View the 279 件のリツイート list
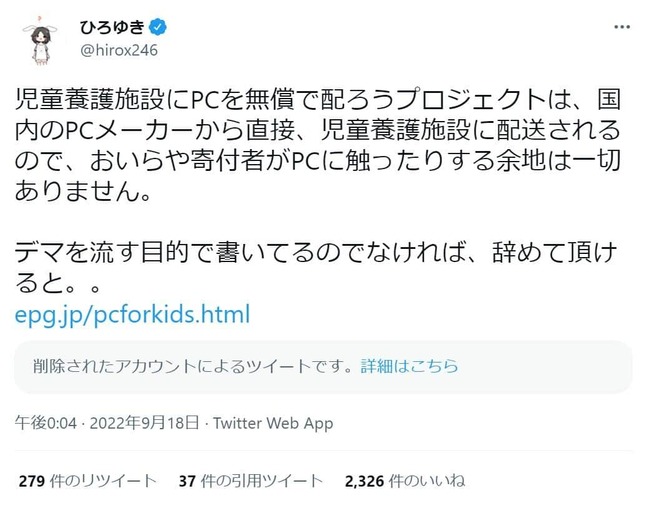645x506 pixels. pyautogui.click(x=87, y=482)
